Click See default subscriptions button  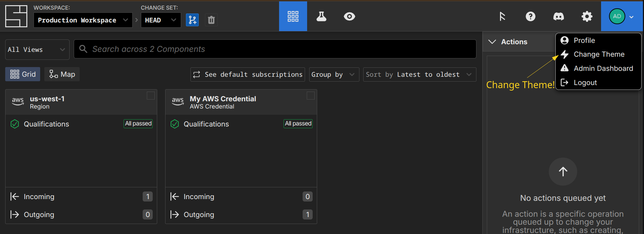(248, 75)
